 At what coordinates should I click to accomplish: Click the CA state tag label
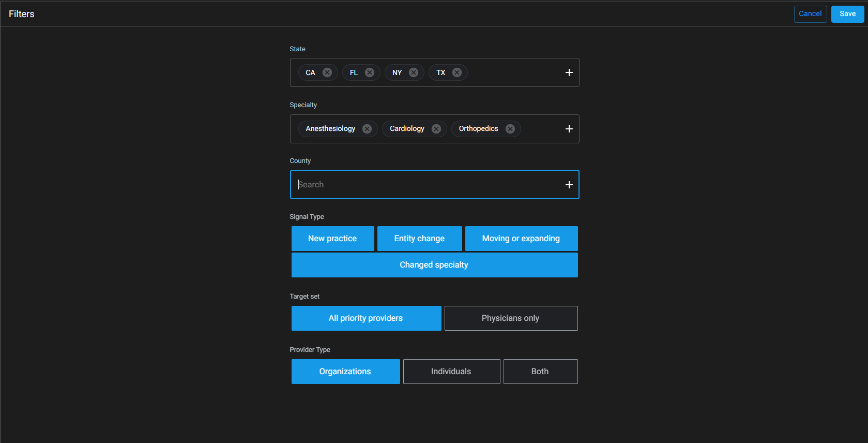pos(310,72)
